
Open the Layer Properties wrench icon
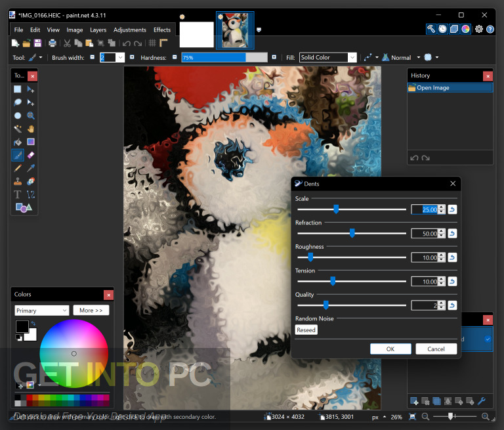click(482, 401)
